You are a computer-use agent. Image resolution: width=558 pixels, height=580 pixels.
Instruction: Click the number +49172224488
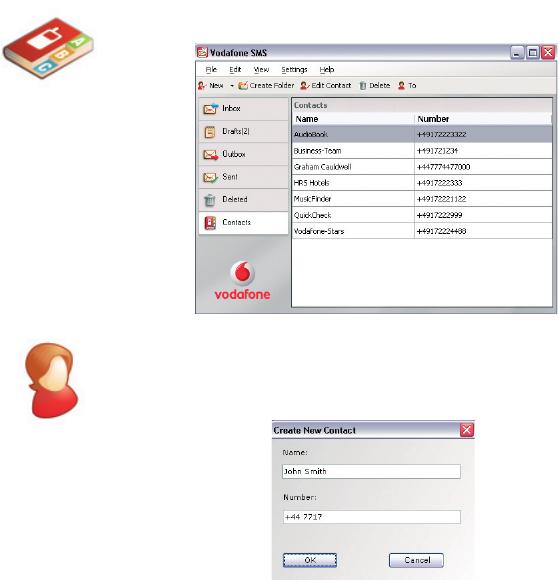[x=442, y=232]
